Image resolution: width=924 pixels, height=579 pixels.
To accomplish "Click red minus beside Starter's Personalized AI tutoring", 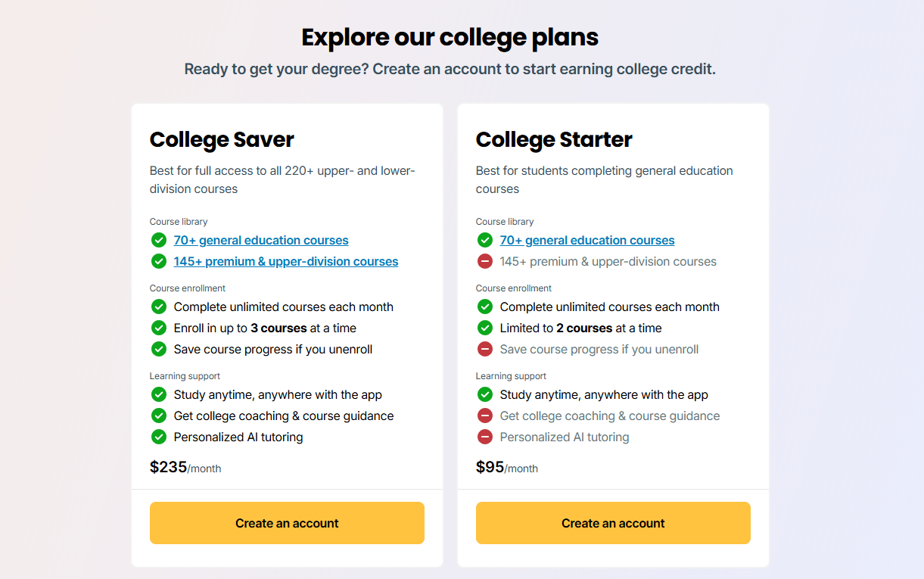I will click(484, 437).
